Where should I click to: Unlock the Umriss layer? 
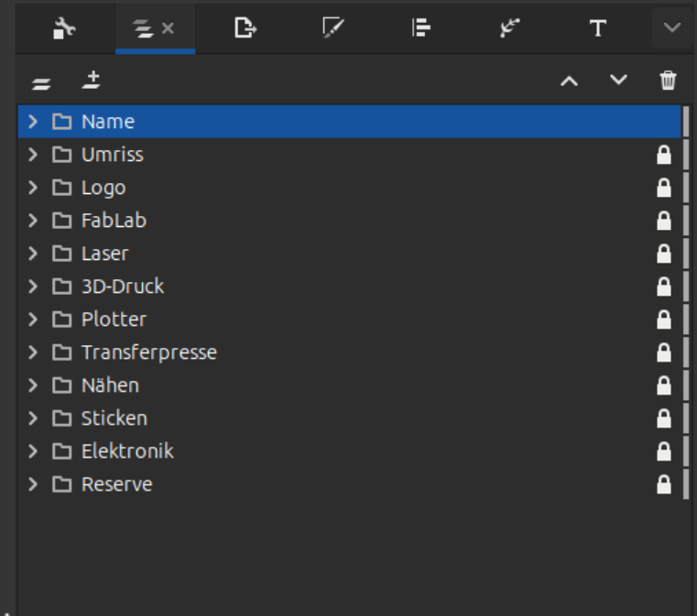pyautogui.click(x=664, y=155)
